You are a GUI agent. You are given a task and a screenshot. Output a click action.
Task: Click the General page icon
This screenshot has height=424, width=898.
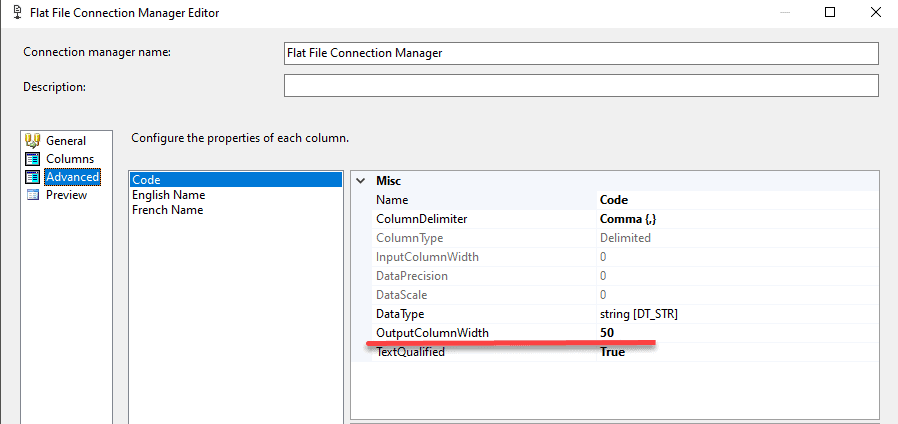click(x=32, y=141)
